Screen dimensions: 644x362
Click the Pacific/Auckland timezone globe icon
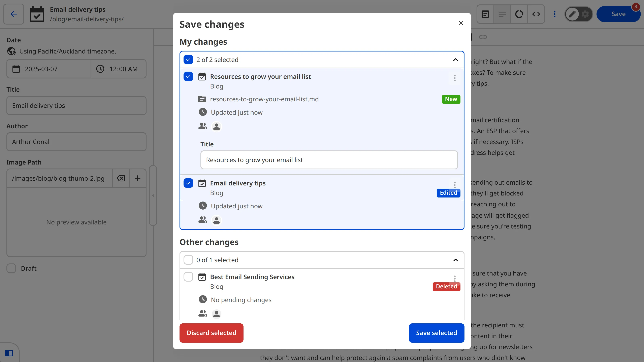coord(11,51)
